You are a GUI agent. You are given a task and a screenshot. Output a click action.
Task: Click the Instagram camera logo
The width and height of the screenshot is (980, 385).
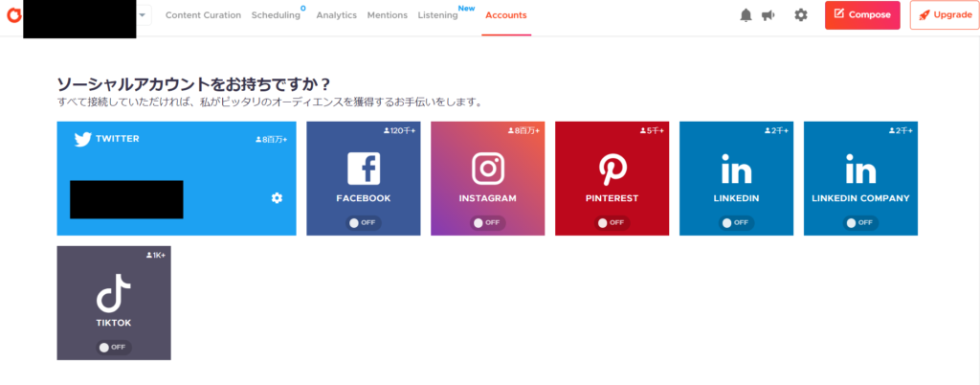(488, 169)
